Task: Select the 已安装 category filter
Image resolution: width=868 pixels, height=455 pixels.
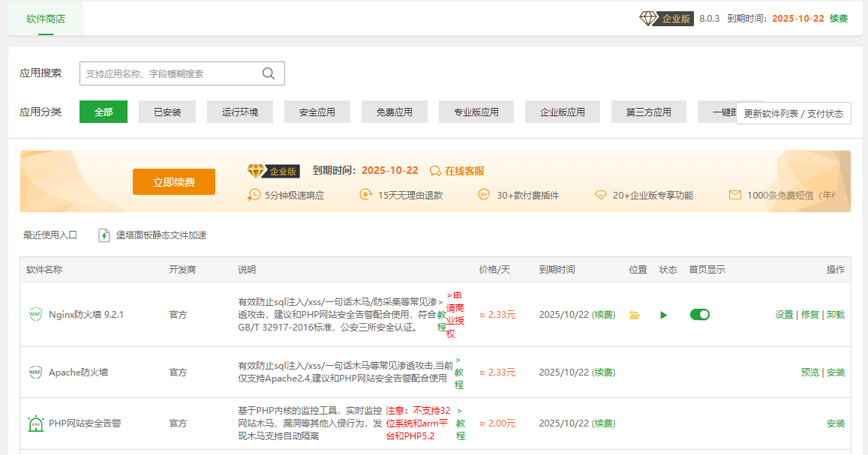Action: tap(167, 111)
